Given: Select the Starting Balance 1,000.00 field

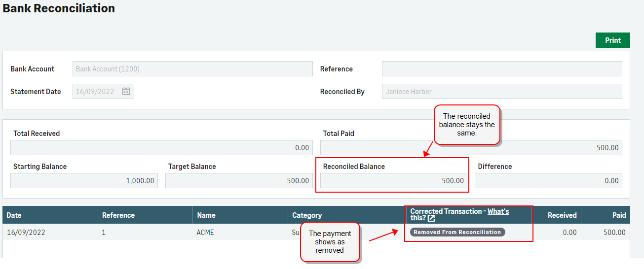Looking at the screenshot, I should coord(84,181).
